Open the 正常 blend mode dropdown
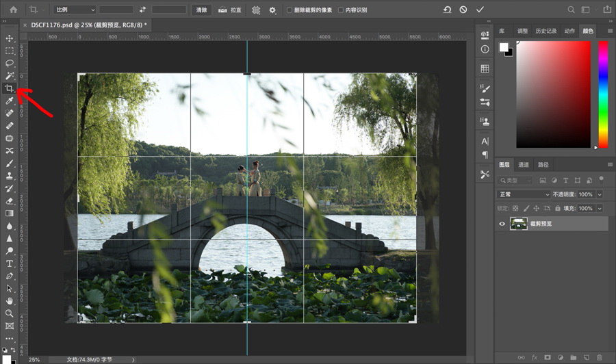 tap(524, 194)
